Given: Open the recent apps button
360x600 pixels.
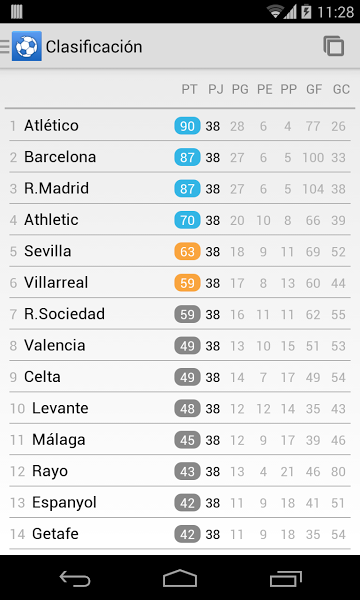Looking at the screenshot, I should (x=285, y=578).
